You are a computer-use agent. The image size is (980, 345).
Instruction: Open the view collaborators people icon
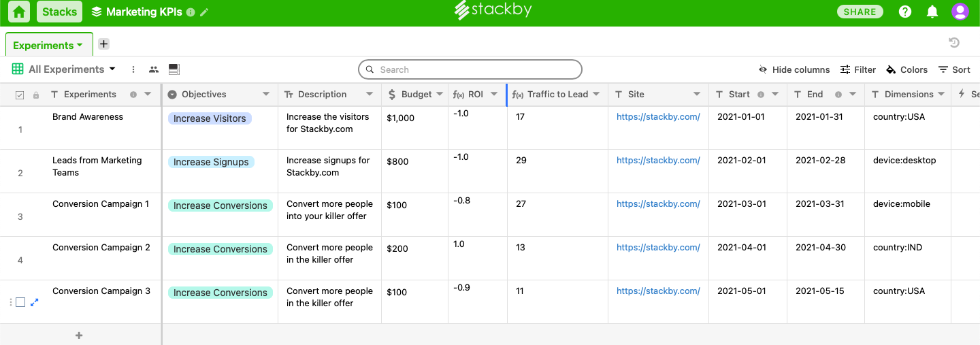154,69
